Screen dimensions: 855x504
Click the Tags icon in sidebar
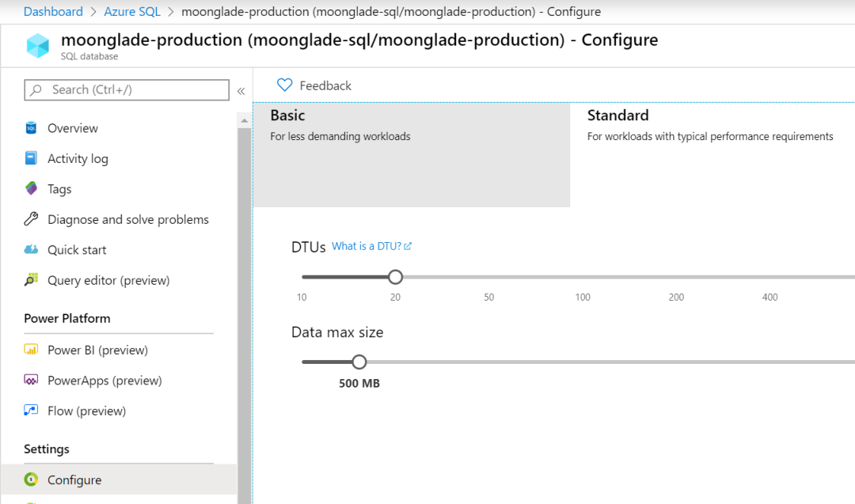point(32,189)
